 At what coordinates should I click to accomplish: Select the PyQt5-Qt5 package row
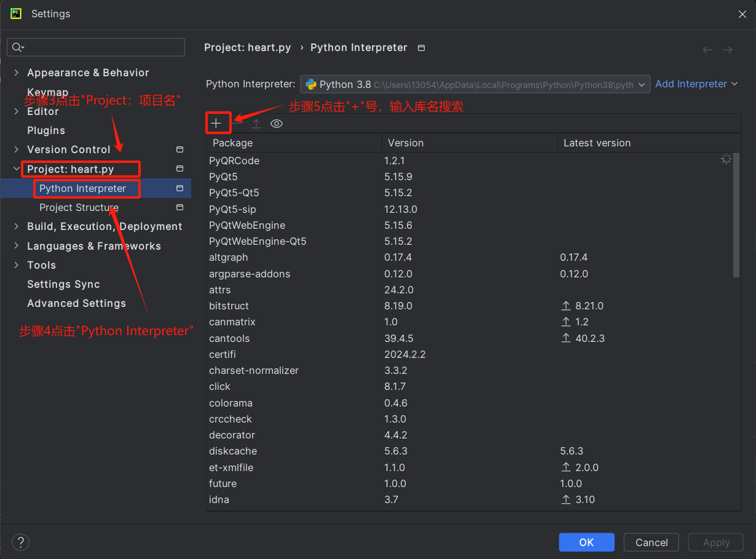pyautogui.click(x=470, y=192)
